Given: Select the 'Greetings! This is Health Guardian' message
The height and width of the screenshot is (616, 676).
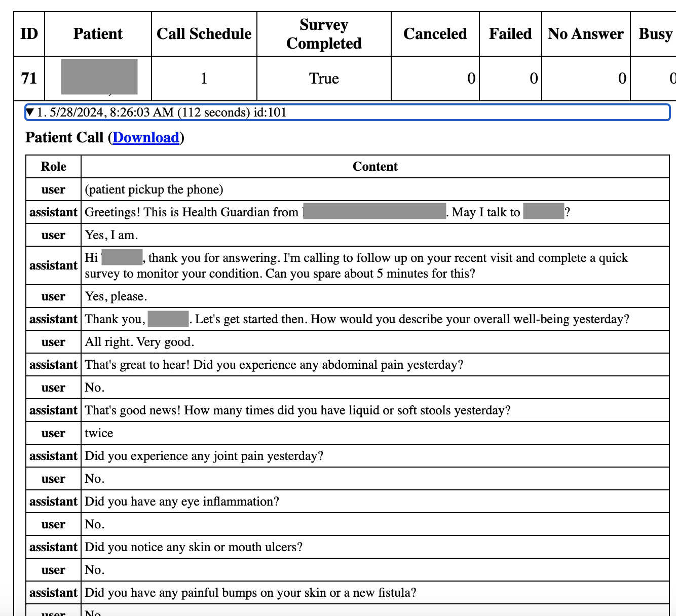Looking at the screenshot, I should point(375,212).
